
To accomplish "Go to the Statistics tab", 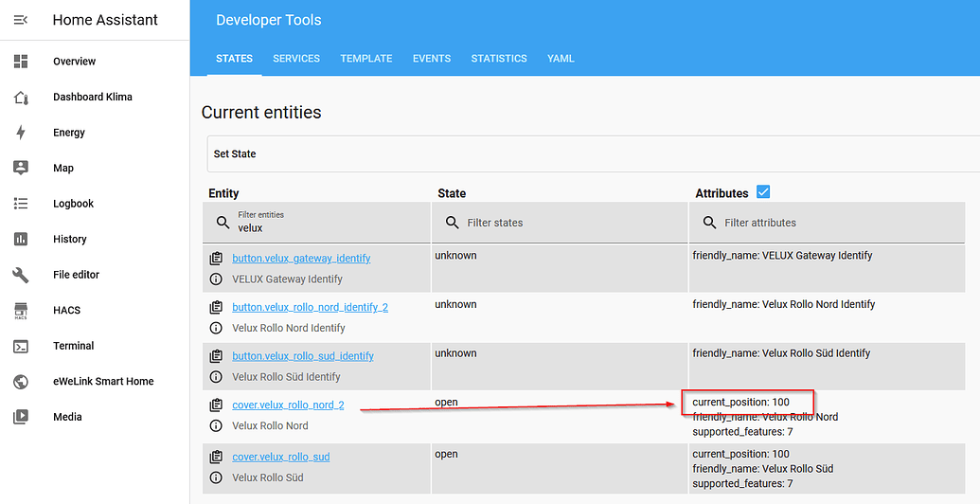I will (x=499, y=58).
